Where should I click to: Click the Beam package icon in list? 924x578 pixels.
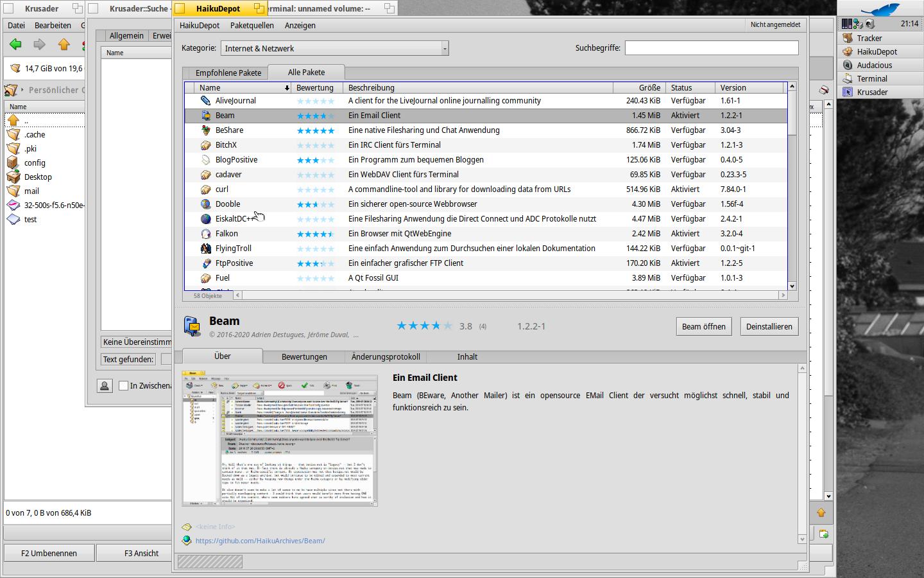205,116
